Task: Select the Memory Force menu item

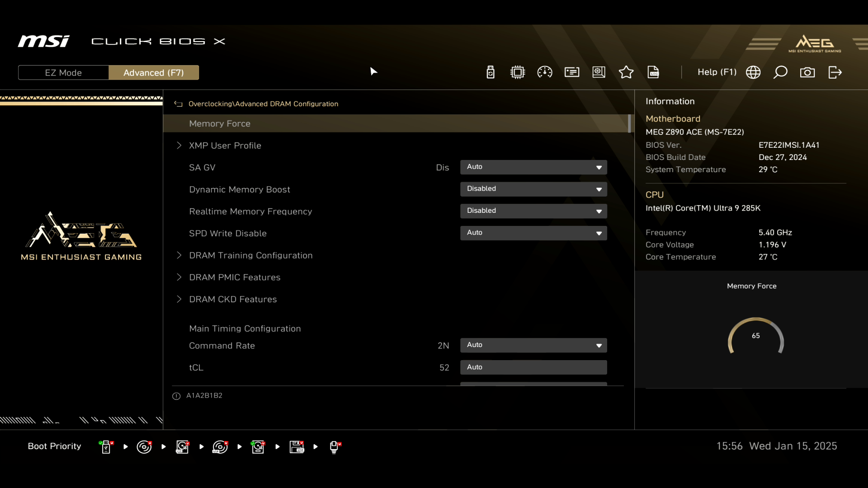Action: [220, 123]
